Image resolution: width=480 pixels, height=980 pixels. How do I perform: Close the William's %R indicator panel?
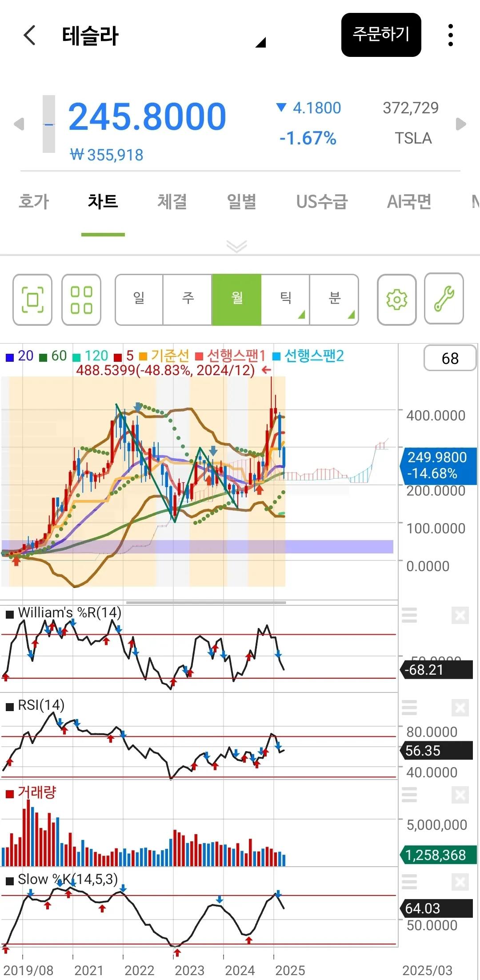click(x=460, y=616)
